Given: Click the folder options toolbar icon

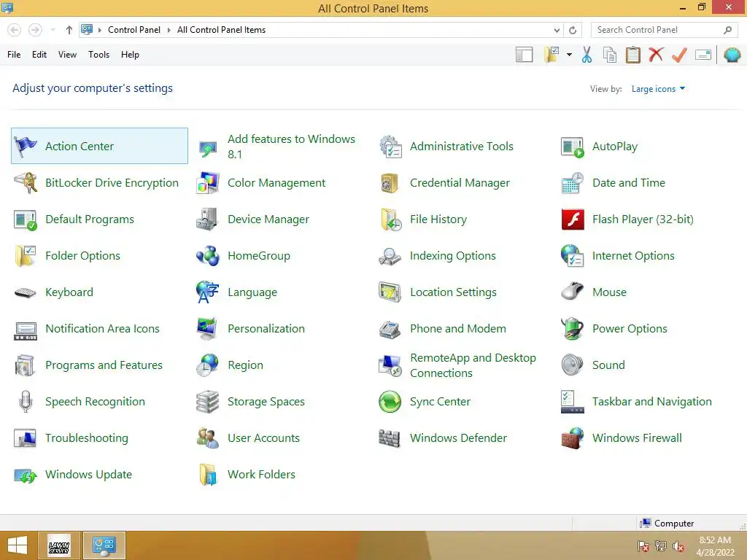Looking at the screenshot, I should 552,55.
